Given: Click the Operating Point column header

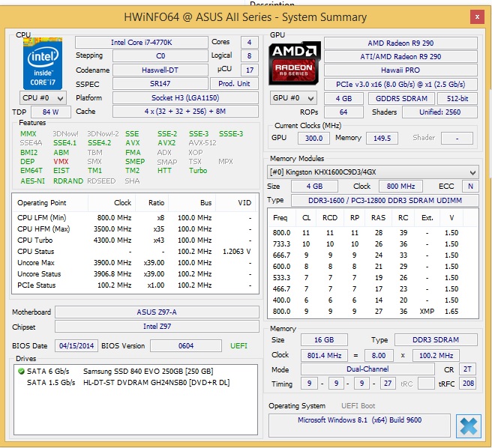Looking at the screenshot, I should (x=50, y=203).
